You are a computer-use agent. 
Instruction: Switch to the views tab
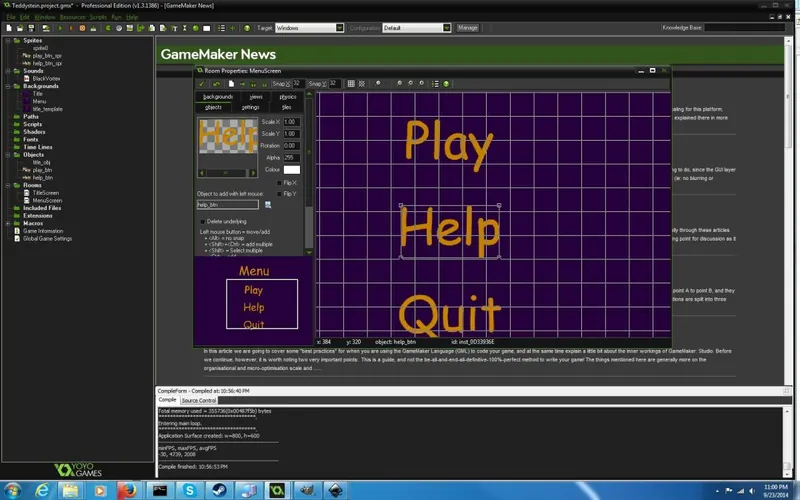pyautogui.click(x=256, y=96)
